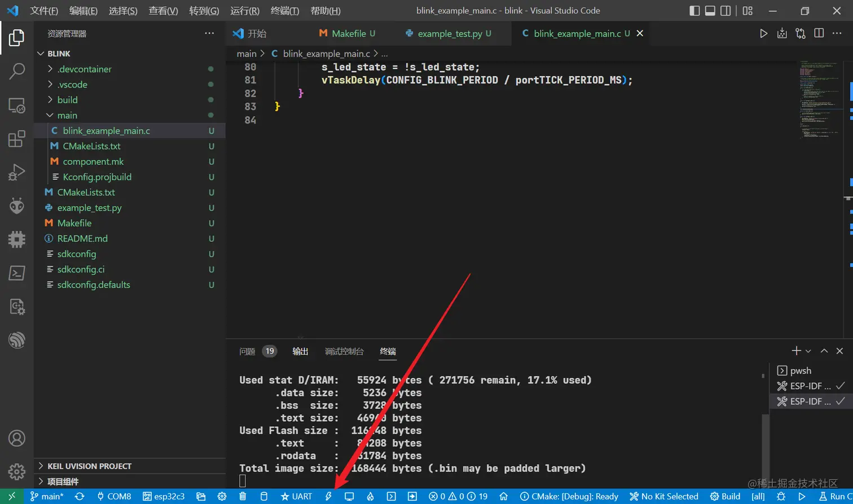The image size is (853, 504).
Task: Click the CMake Build button in the status bar
Action: (x=725, y=497)
